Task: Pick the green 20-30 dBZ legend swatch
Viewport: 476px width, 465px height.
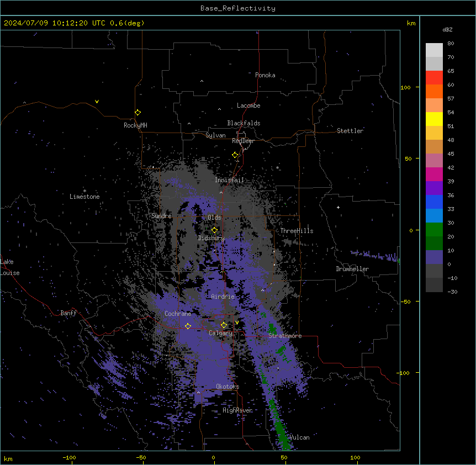Action: (434, 230)
